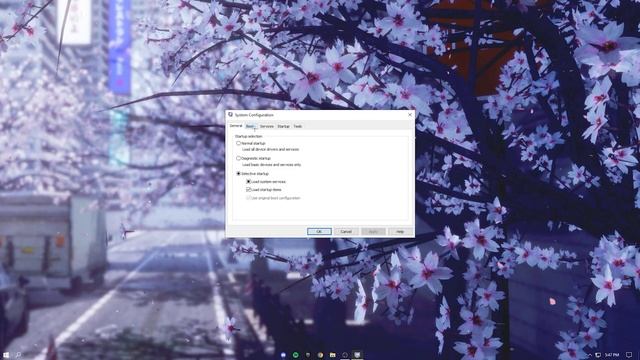Screen dimensions: 640x360
Task: Switch to the General tab
Action: pyautogui.click(x=236, y=126)
